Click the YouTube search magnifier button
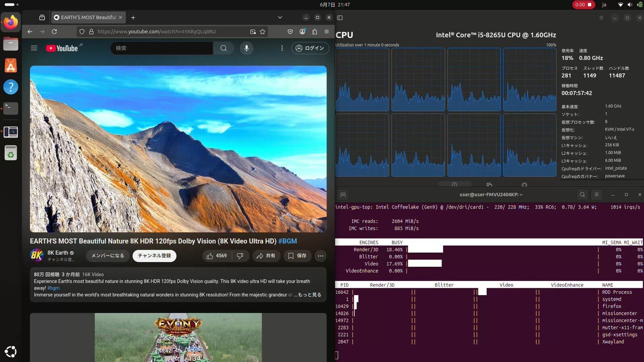644x362 pixels. click(x=223, y=48)
